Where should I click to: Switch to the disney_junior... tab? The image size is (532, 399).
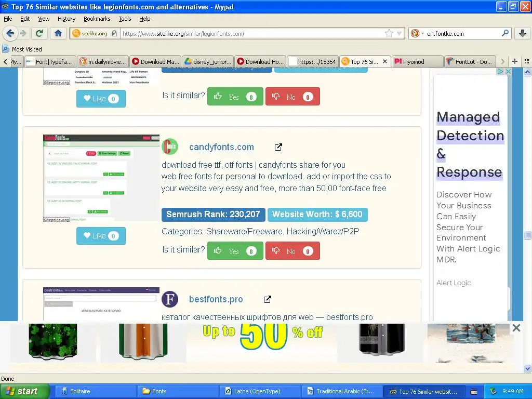pos(208,61)
